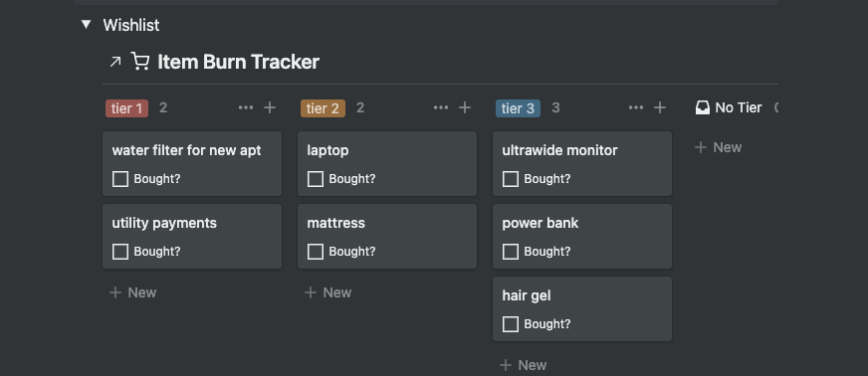868x376 pixels.
Task: Click plus icon beside tier 2 header
Action: (465, 107)
